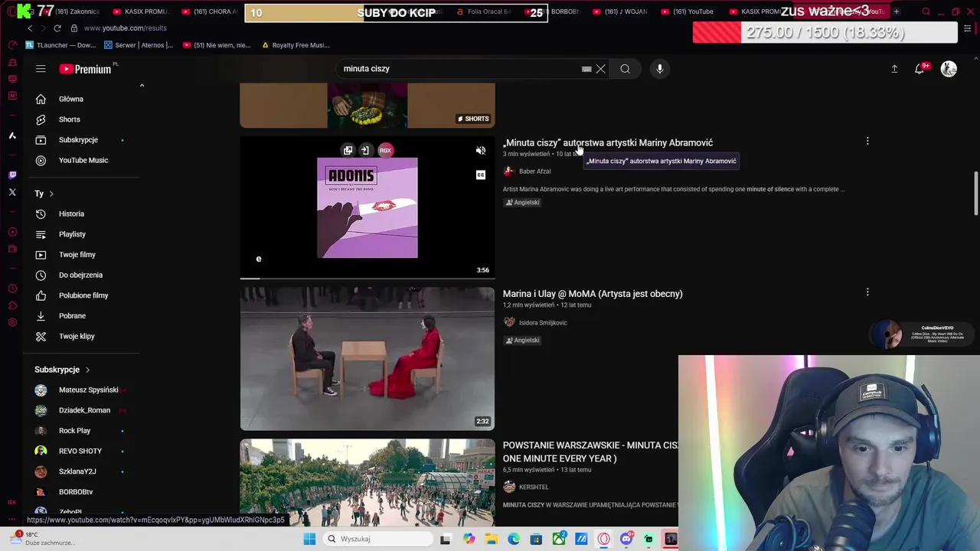Open Microsoft Edge from the taskbar

514,539
